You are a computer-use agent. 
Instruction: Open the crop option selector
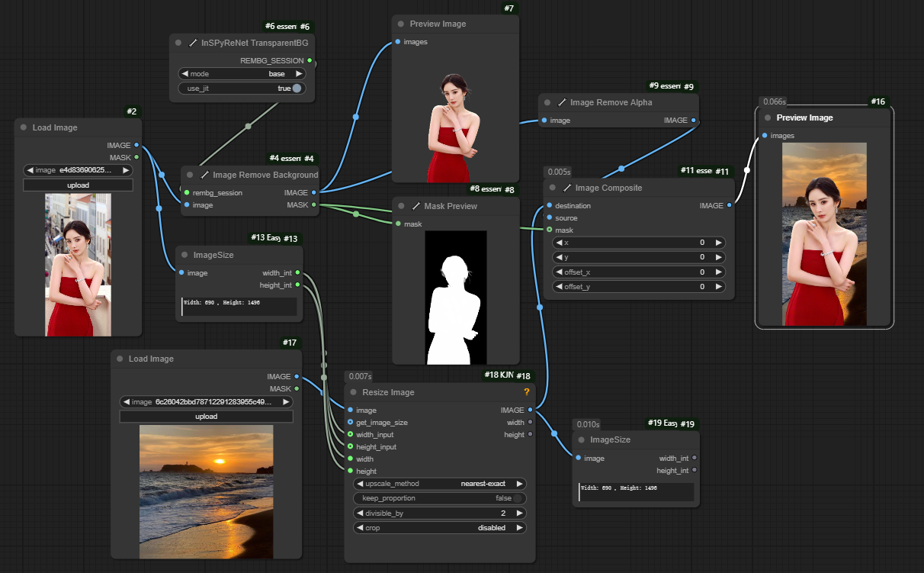point(439,527)
